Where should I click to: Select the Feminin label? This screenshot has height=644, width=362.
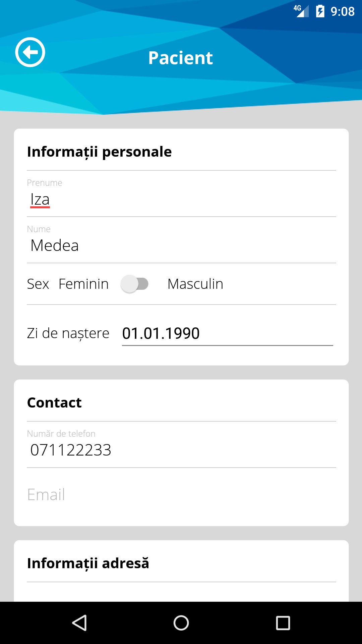(x=83, y=284)
